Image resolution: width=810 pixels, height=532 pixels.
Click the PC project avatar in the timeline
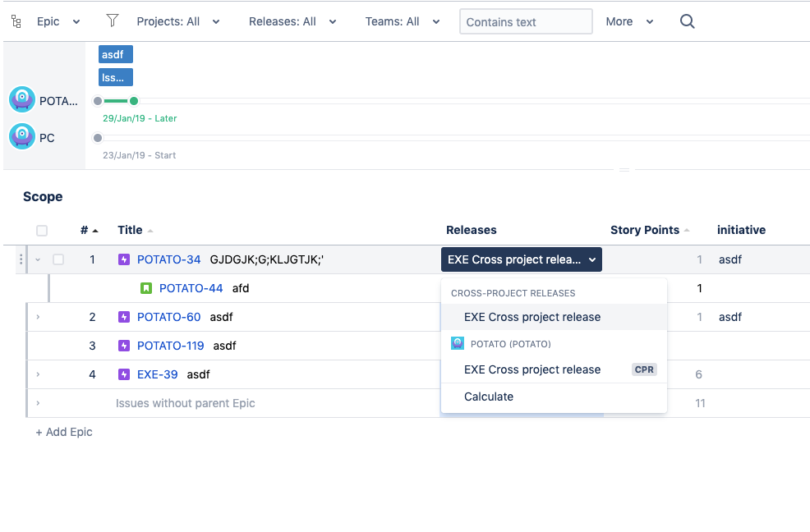(x=22, y=136)
